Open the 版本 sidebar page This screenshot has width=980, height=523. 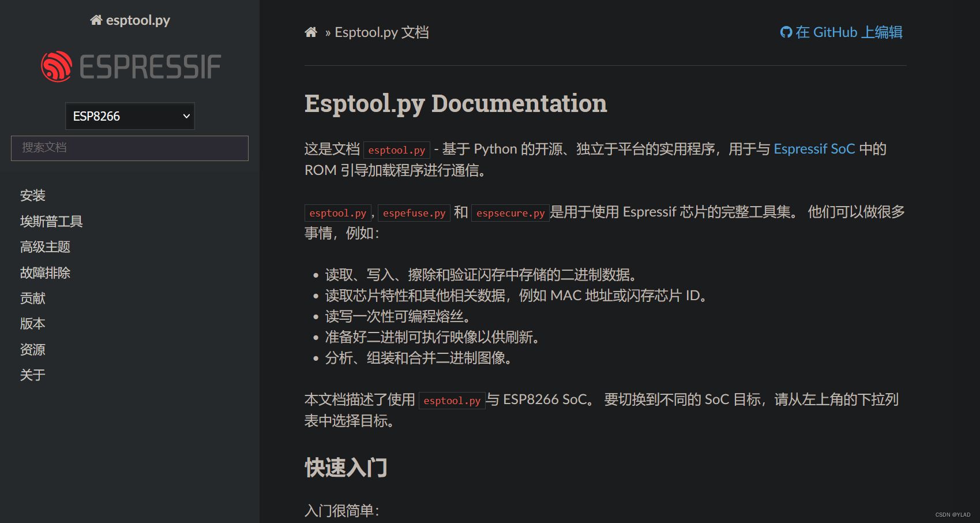click(33, 324)
